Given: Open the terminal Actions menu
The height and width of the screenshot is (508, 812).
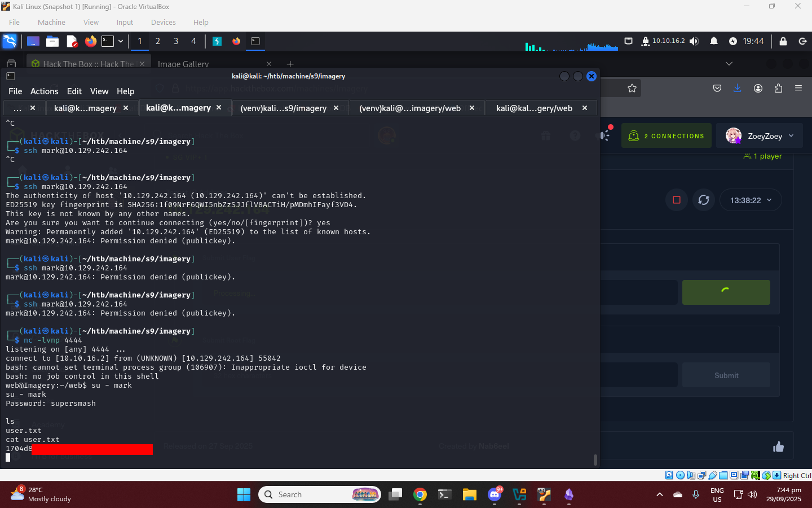Looking at the screenshot, I should click(x=44, y=91).
